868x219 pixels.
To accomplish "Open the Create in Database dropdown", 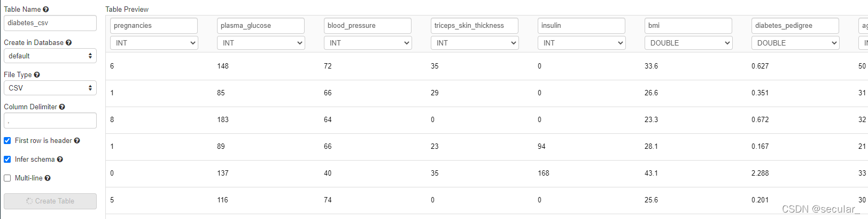I will point(50,56).
